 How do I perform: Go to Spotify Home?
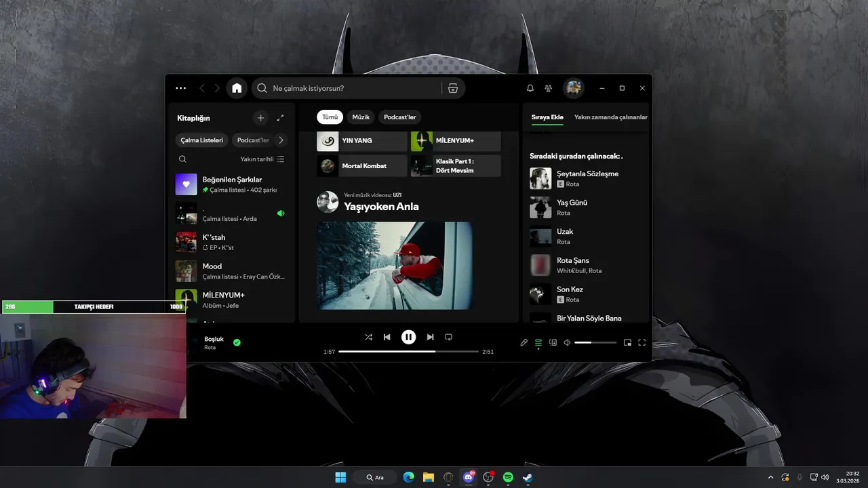click(237, 88)
